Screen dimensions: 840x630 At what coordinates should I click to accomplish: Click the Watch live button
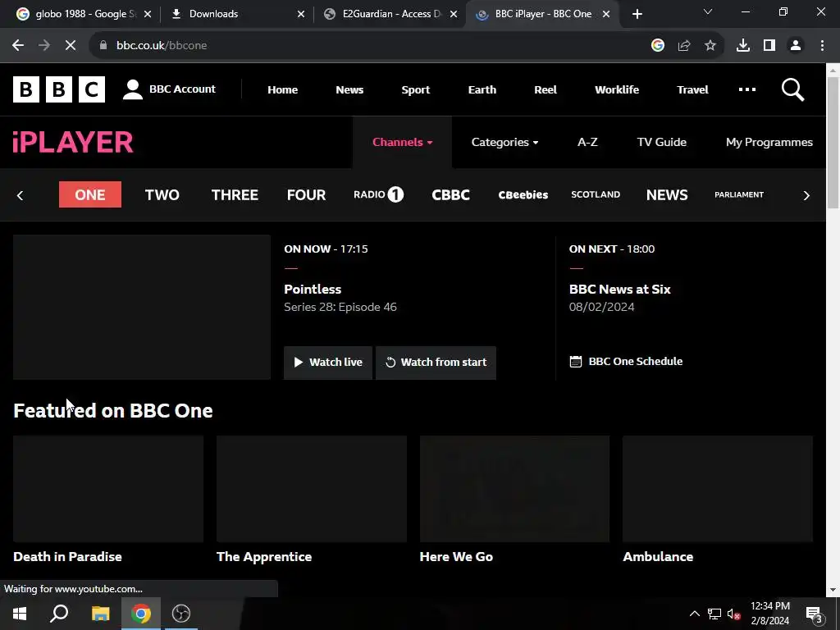[x=328, y=363]
